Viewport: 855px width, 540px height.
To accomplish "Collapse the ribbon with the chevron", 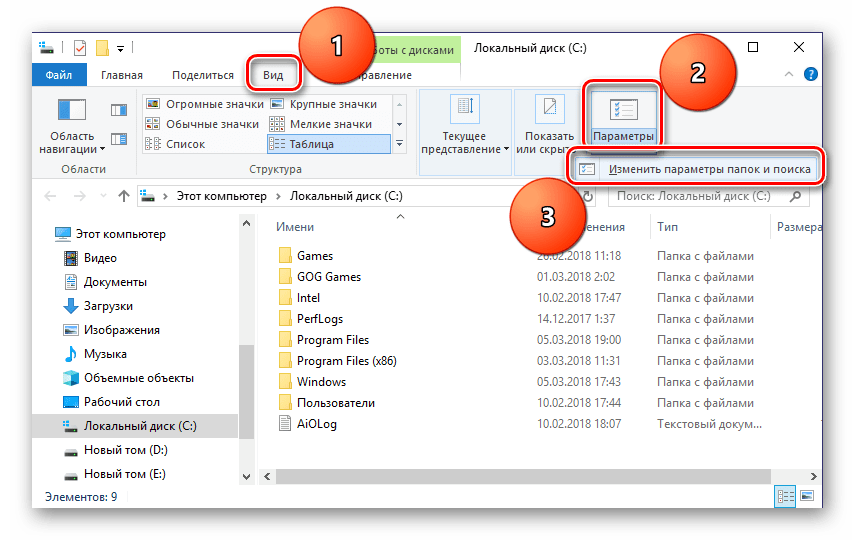I will [788, 74].
